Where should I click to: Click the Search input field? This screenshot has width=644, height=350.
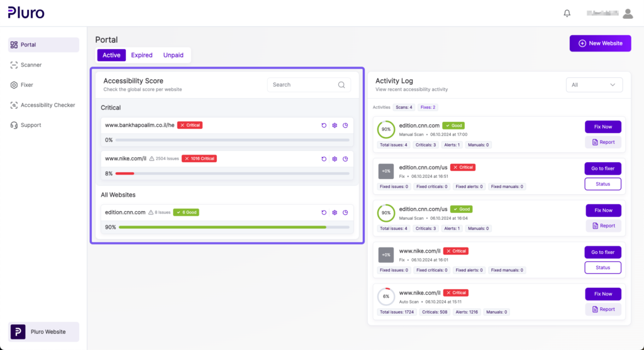coord(302,85)
